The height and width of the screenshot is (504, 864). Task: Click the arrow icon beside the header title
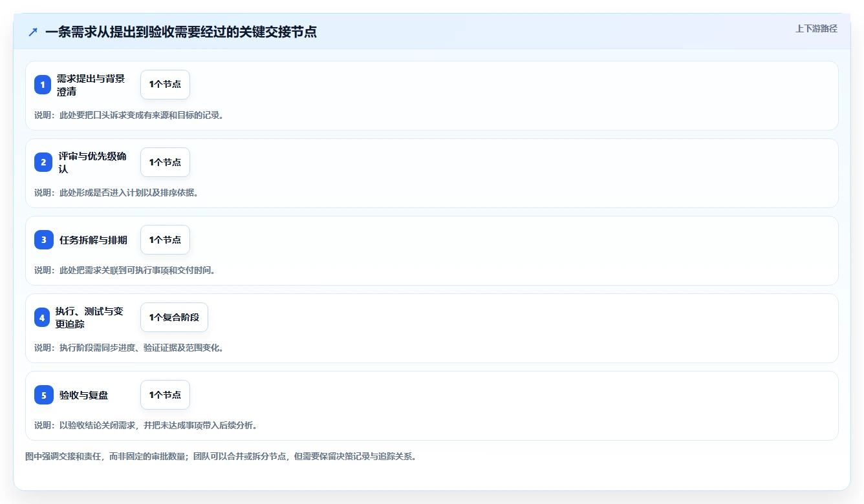click(33, 32)
